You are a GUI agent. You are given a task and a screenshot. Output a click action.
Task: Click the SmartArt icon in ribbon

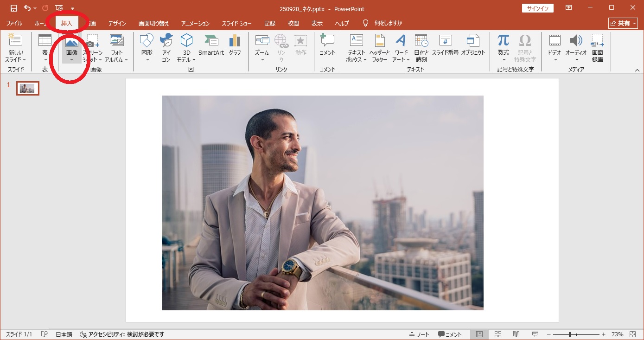(x=211, y=46)
